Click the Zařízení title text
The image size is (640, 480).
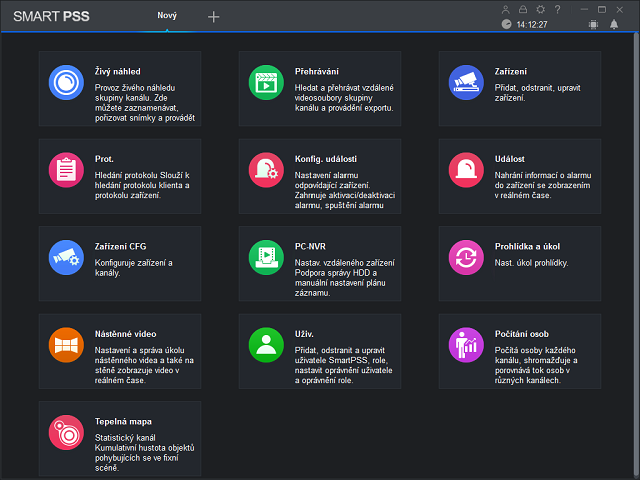point(511,71)
